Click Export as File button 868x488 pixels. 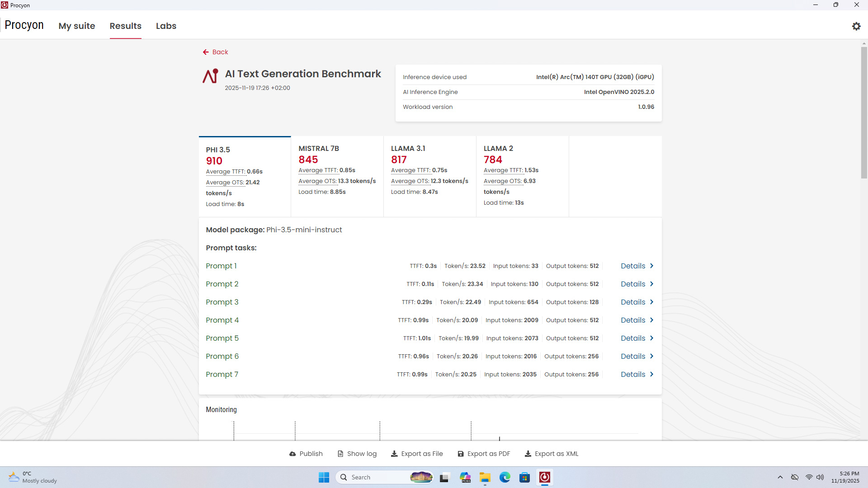click(417, 454)
